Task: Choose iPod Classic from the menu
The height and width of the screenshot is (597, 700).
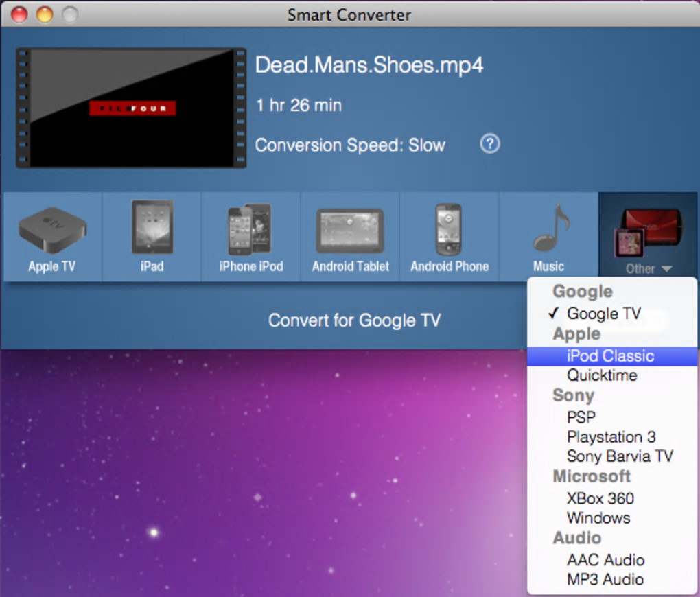Action: coord(612,356)
